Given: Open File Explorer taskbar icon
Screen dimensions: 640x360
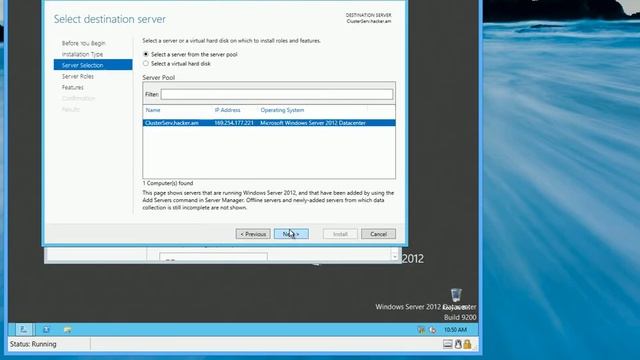Looking at the screenshot, I should [x=67, y=329].
